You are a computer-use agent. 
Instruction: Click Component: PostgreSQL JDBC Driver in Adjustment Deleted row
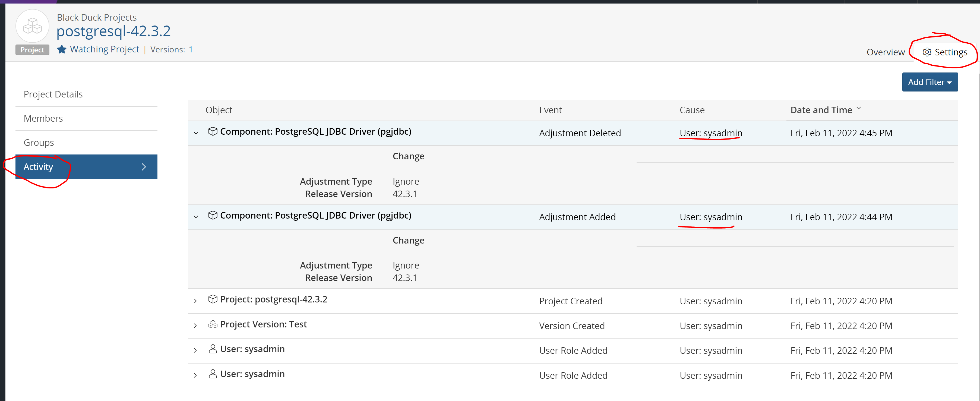point(315,132)
